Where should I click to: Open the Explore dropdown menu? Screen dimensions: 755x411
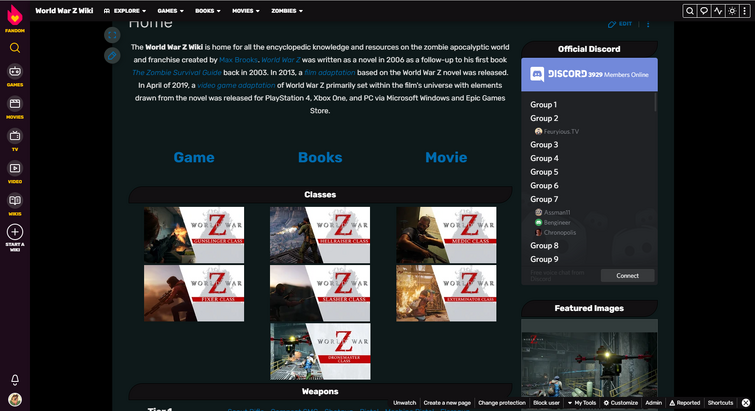point(125,11)
